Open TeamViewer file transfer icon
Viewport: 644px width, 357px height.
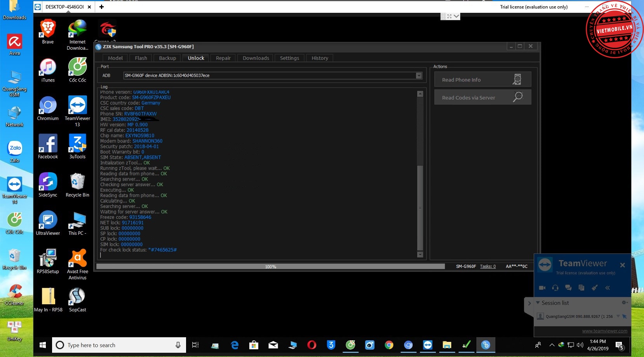[581, 288]
